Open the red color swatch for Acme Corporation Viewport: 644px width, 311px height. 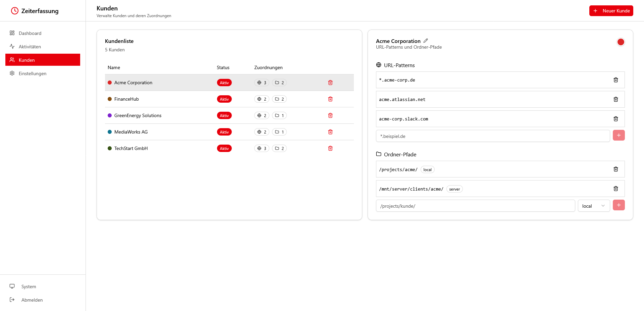click(621, 42)
